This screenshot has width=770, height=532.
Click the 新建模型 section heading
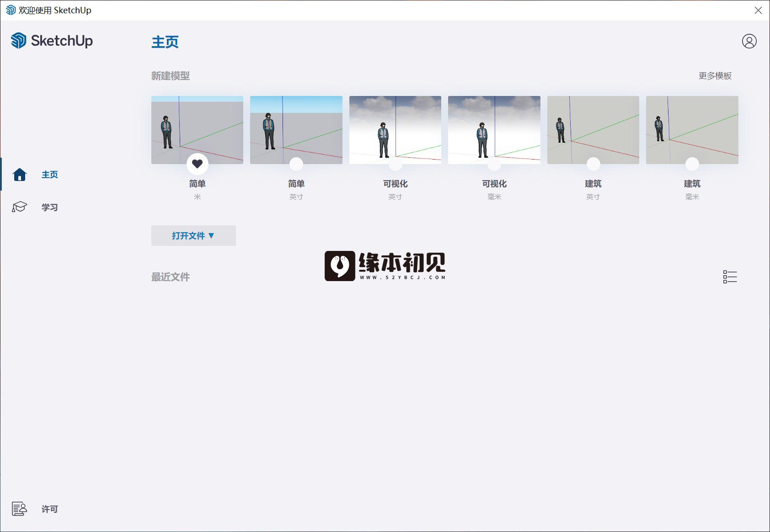click(171, 76)
